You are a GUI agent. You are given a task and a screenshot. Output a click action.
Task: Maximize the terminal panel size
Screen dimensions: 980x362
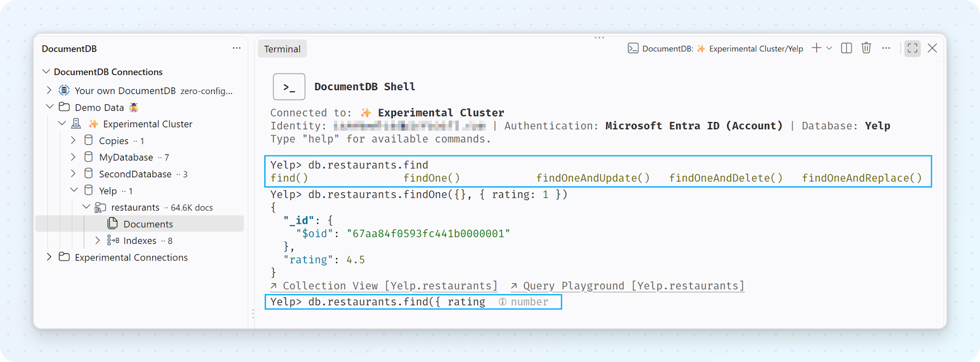tap(913, 48)
